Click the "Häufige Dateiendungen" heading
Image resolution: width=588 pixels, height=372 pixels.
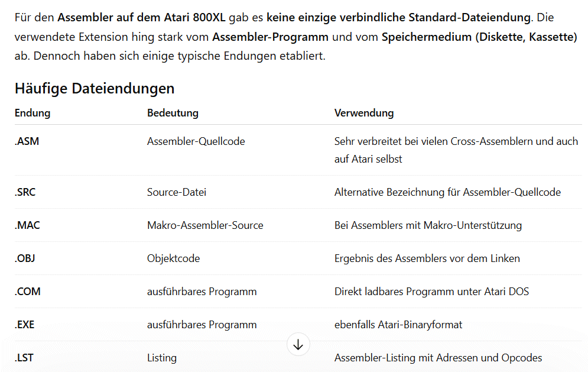pyautogui.click(x=95, y=89)
